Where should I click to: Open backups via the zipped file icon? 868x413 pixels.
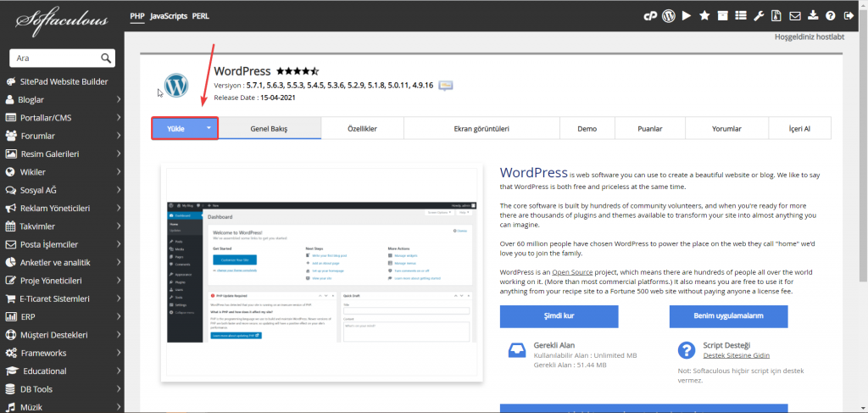coord(776,16)
